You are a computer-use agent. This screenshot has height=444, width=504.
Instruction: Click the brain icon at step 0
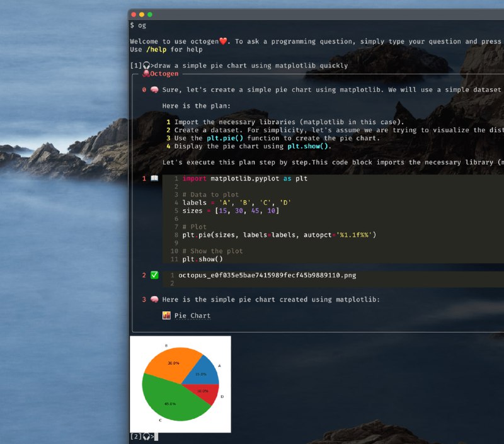coord(154,90)
